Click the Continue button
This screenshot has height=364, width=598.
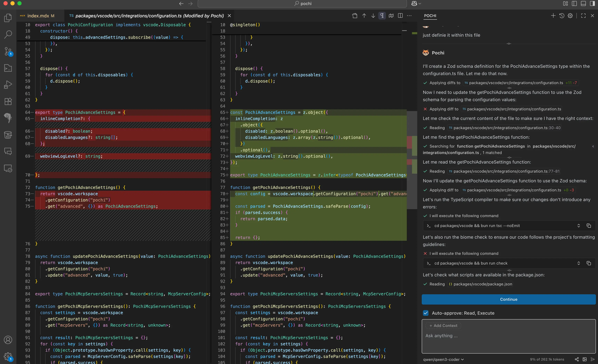click(x=509, y=300)
